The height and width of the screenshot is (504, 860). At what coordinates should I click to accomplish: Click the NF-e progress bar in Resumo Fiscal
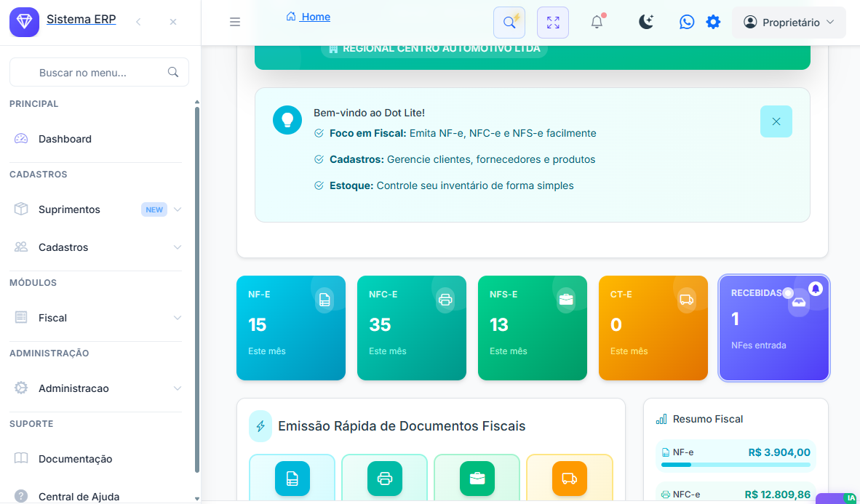(736, 464)
